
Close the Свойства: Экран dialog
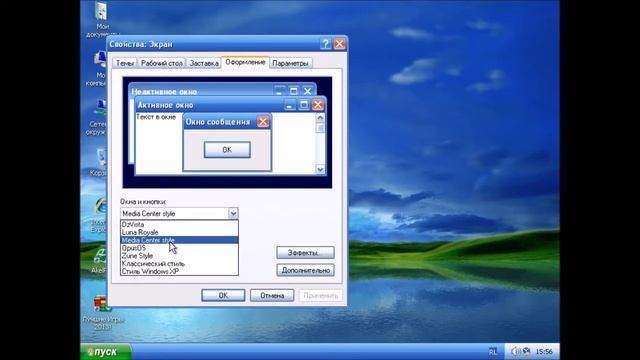coord(339,44)
